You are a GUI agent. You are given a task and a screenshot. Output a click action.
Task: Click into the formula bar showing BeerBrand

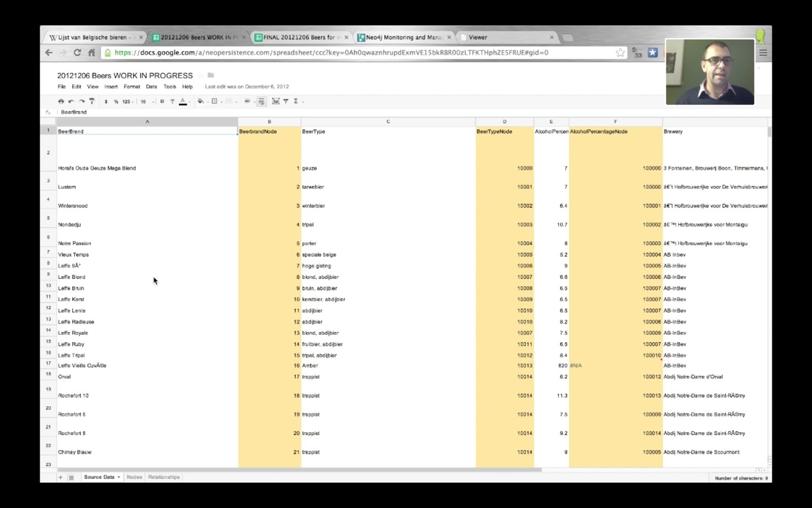click(414, 112)
